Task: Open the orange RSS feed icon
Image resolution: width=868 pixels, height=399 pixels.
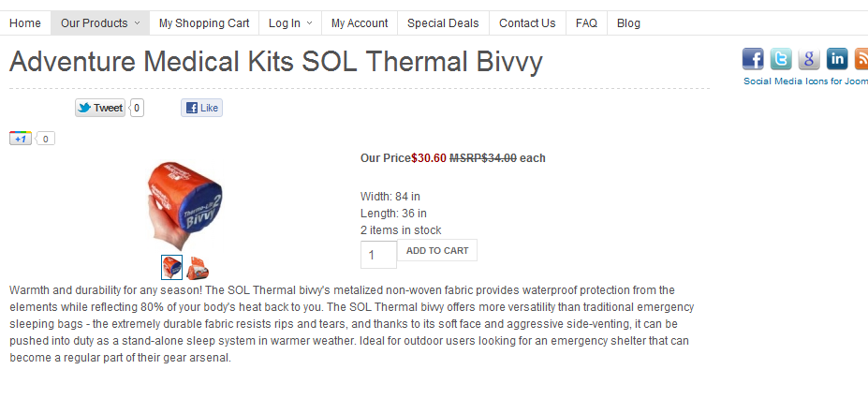Action: coord(861,59)
